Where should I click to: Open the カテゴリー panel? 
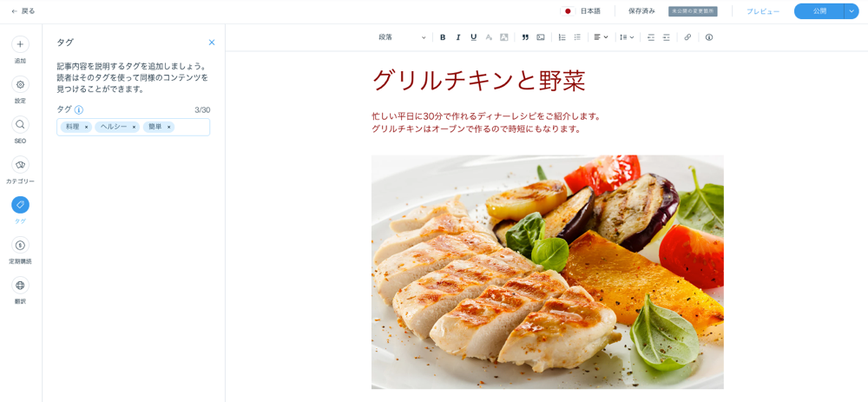21,169
